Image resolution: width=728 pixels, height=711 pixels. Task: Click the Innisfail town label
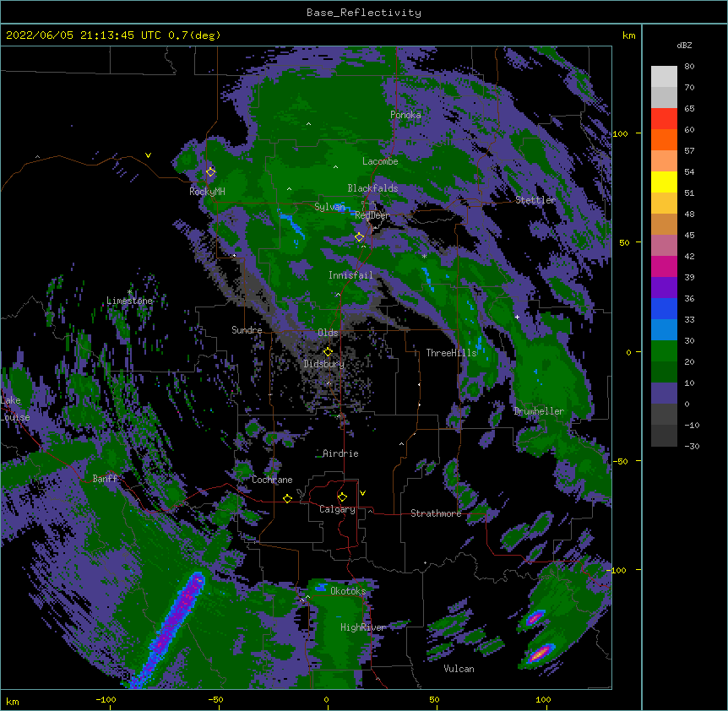[350, 275]
